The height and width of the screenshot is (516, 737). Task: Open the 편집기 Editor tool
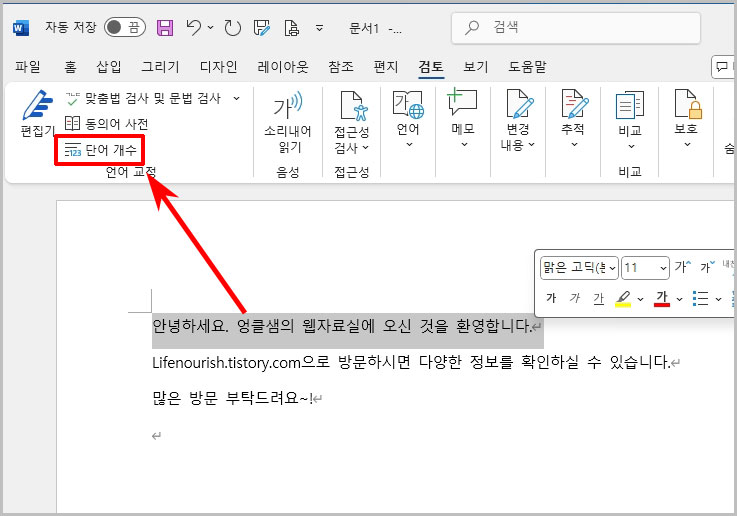pos(38,114)
